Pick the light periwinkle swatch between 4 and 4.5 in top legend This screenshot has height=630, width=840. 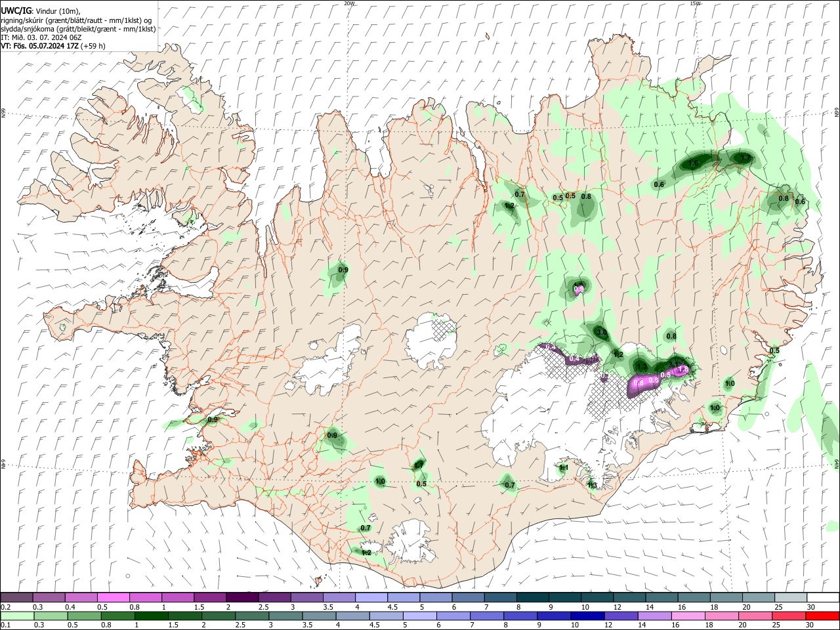[370, 598]
